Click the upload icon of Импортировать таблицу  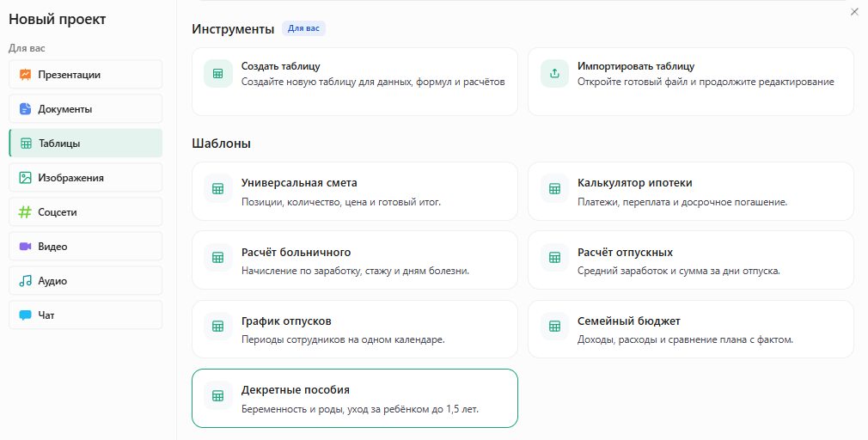(554, 74)
